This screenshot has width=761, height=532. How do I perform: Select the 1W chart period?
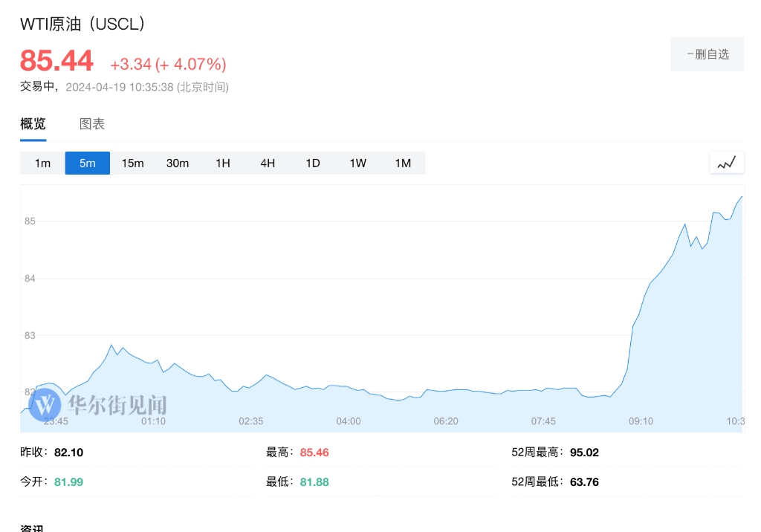coord(357,163)
